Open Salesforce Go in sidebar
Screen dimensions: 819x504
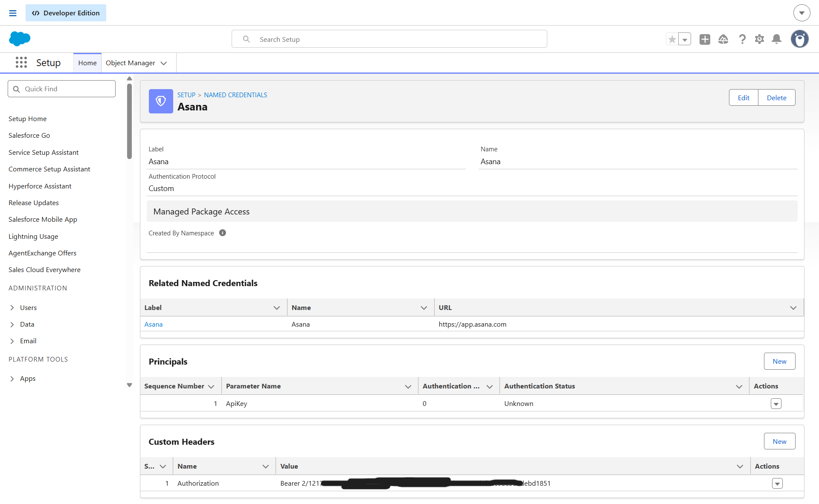click(29, 135)
